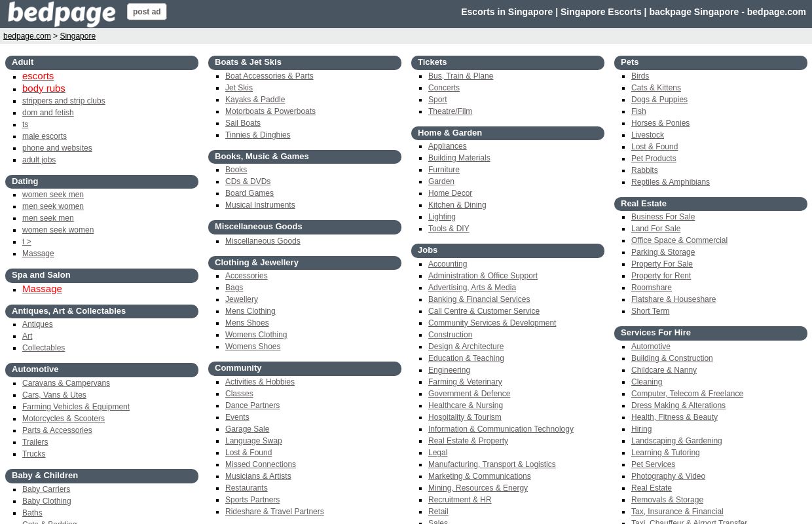View Accounting jobs

tap(447, 264)
